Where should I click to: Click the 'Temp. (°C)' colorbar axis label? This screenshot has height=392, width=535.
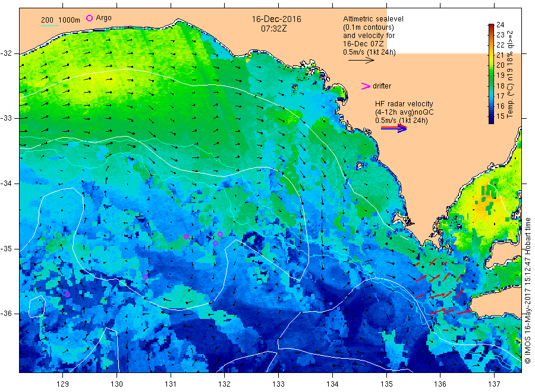(511, 100)
